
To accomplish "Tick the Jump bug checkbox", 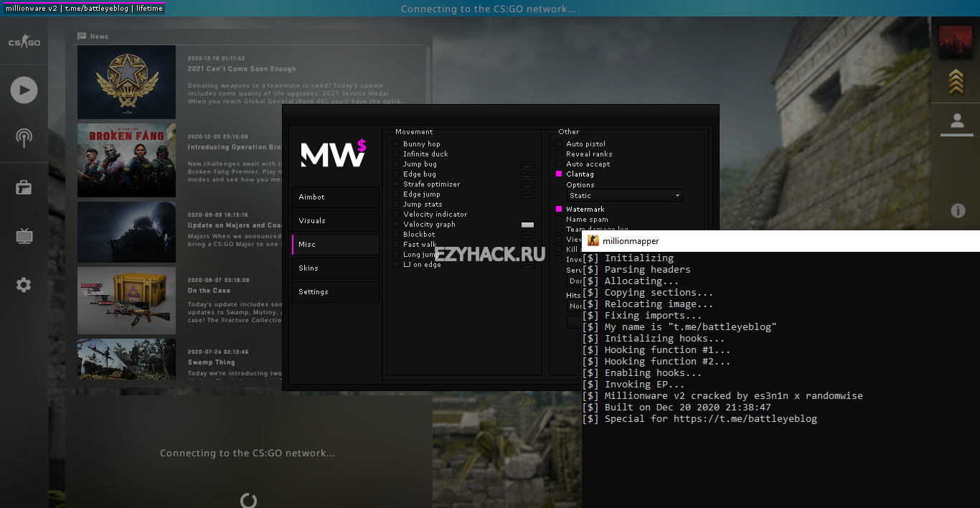I will [x=396, y=164].
